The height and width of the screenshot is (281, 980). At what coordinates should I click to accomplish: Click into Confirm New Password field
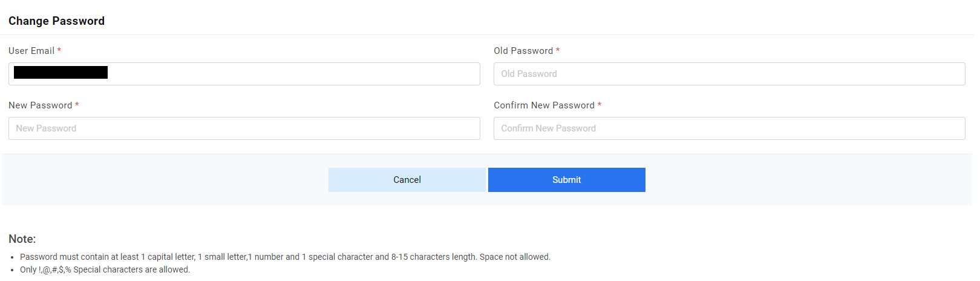pos(729,128)
